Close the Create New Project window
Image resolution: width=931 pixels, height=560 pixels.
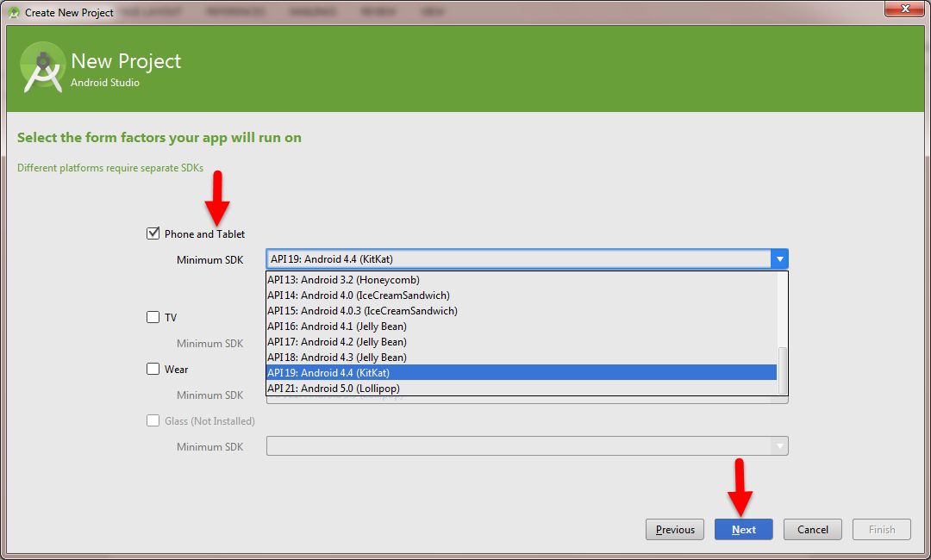[x=905, y=9]
